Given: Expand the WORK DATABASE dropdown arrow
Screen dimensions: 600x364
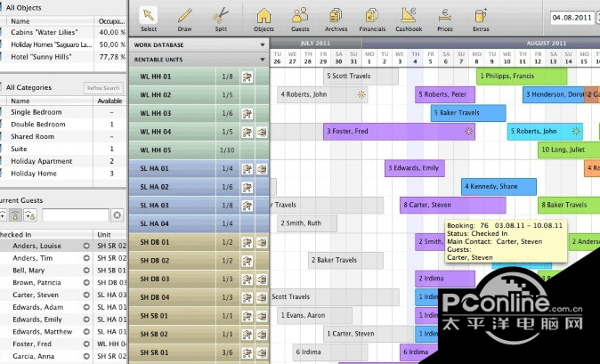Looking at the screenshot, I should tap(263, 44).
